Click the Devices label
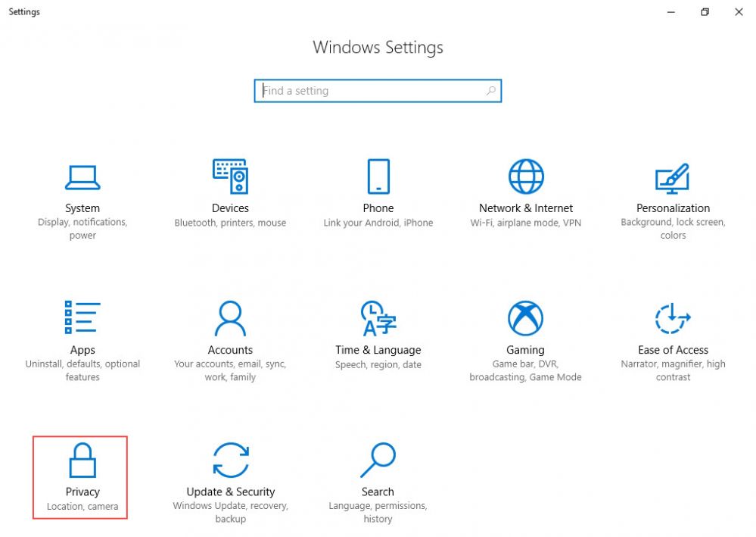This screenshot has height=537, width=756. (231, 208)
